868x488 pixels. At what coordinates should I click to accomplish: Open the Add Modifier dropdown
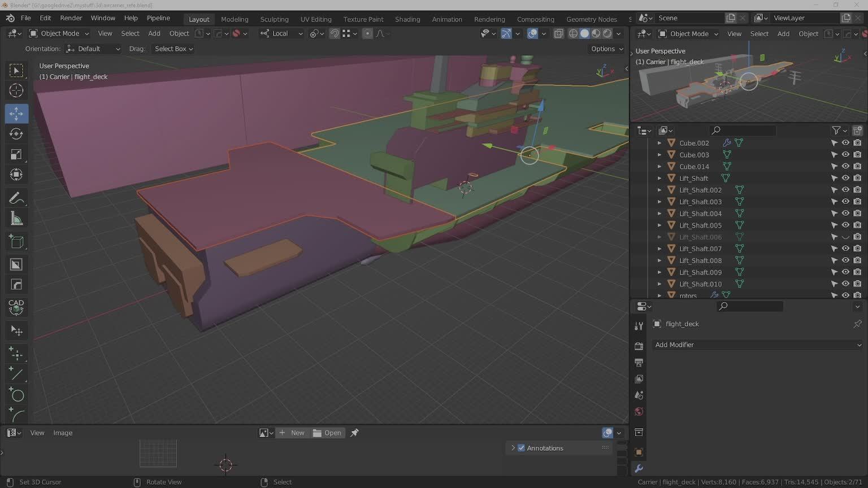[x=757, y=345]
